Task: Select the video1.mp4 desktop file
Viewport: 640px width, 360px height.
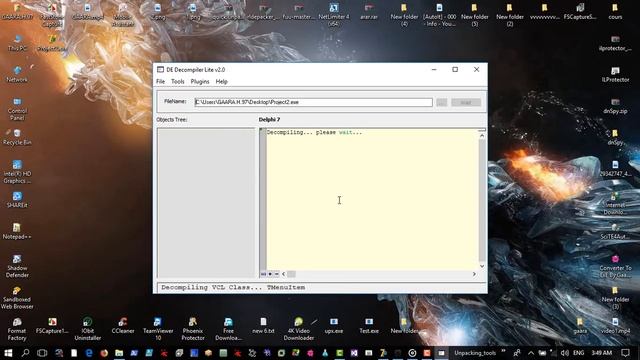Action: pos(615,326)
